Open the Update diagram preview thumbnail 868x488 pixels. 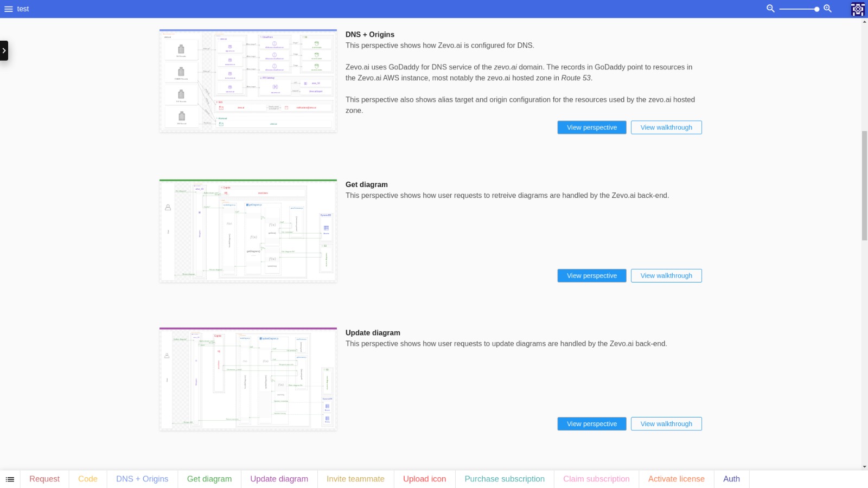tap(248, 379)
